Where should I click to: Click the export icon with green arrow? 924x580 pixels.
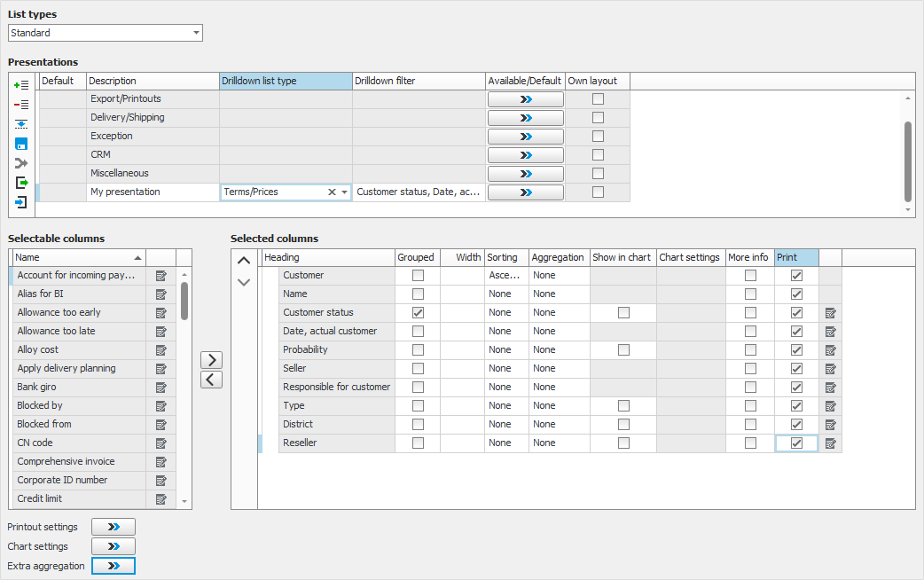click(21, 183)
